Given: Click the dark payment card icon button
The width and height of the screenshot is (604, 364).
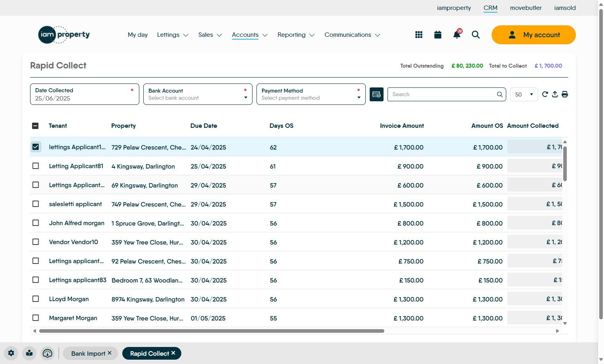Looking at the screenshot, I should click(376, 95).
